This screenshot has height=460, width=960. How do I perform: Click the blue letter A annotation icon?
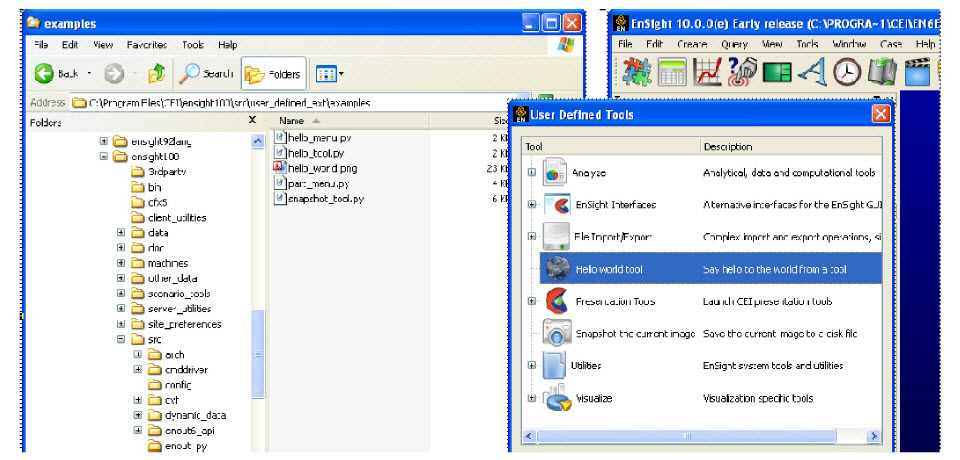pyautogui.click(x=812, y=72)
